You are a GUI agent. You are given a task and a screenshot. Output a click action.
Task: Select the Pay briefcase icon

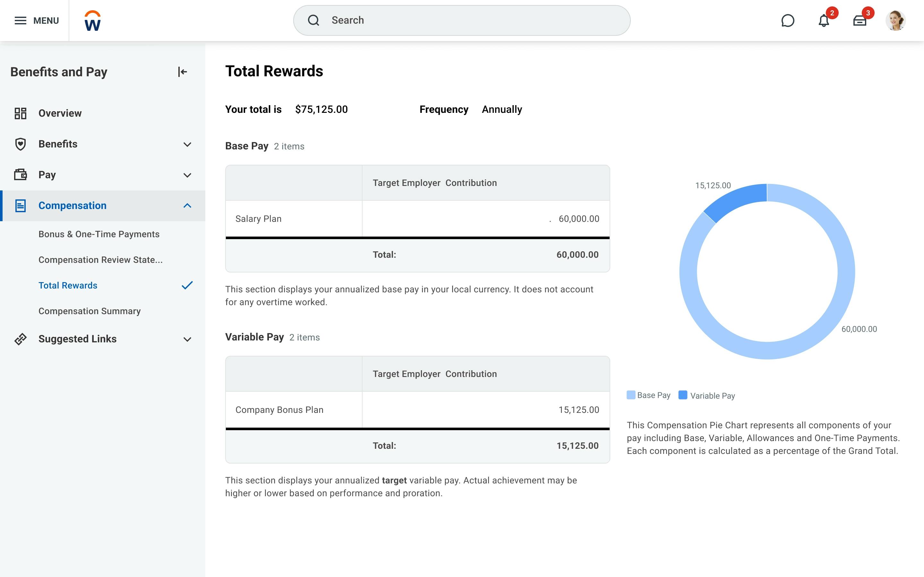(20, 174)
